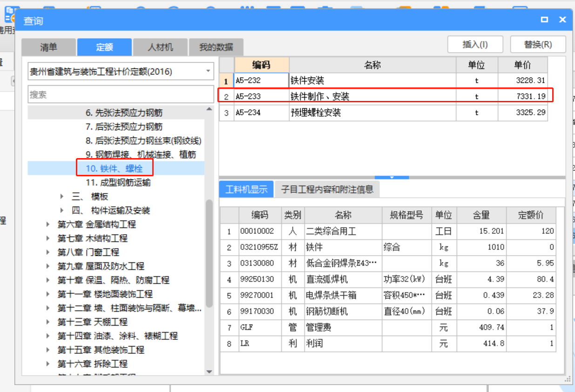The height and width of the screenshot is (392, 575).
Task: Click the tree scrollbar up arrow
Action: coord(209,109)
